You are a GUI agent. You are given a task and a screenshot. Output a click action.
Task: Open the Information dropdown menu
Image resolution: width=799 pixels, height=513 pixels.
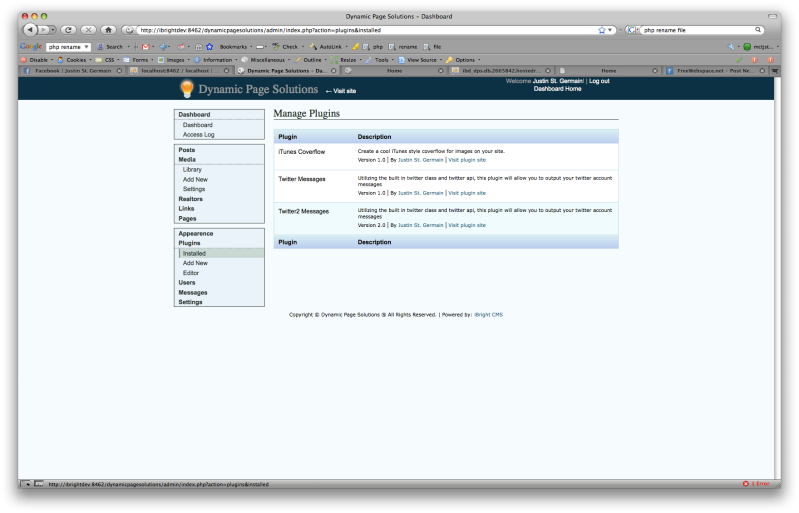point(215,60)
